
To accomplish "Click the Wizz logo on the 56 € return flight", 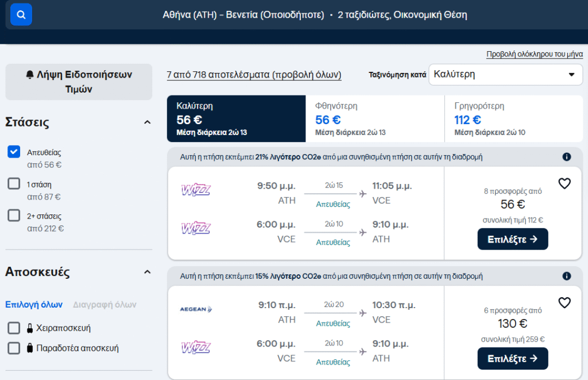I will point(196,228).
